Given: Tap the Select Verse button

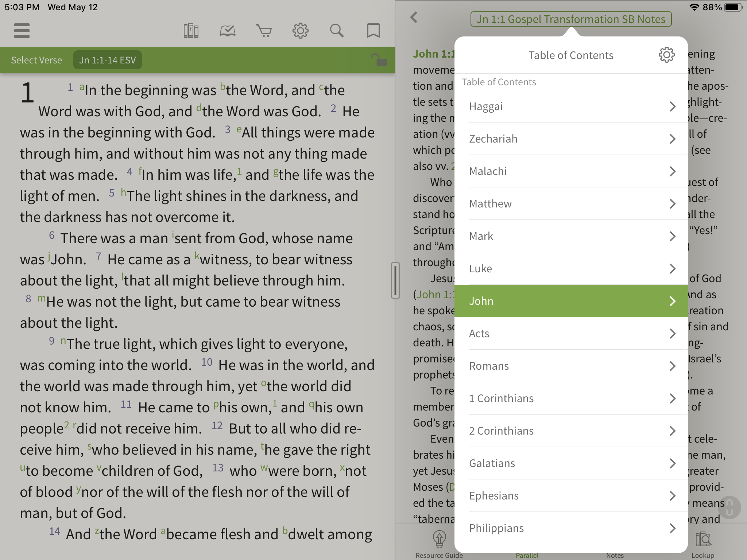Looking at the screenshot, I should [36, 60].
